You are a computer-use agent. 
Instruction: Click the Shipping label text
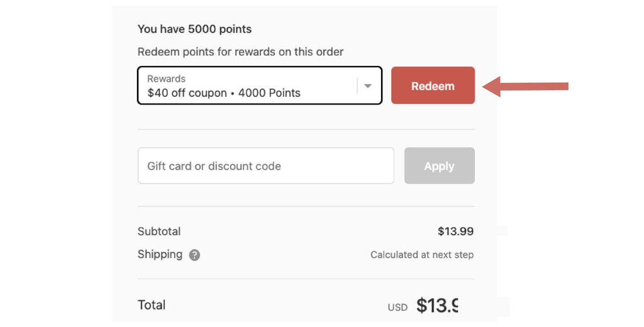point(160,255)
